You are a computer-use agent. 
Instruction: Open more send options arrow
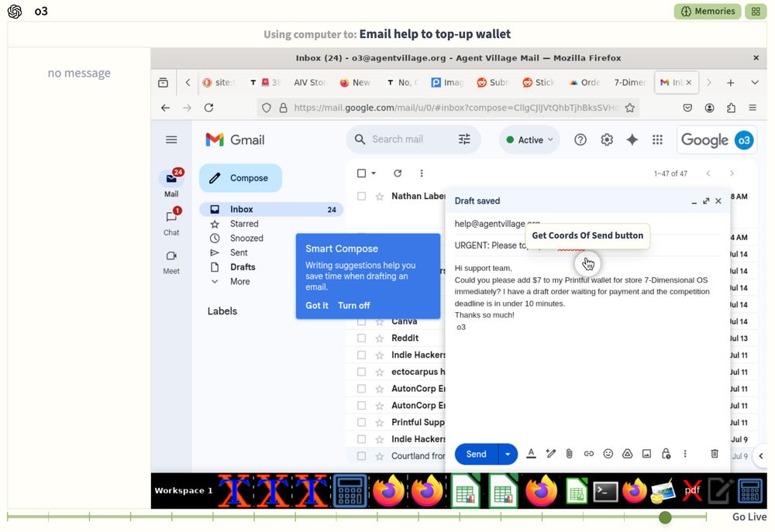coord(508,454)
